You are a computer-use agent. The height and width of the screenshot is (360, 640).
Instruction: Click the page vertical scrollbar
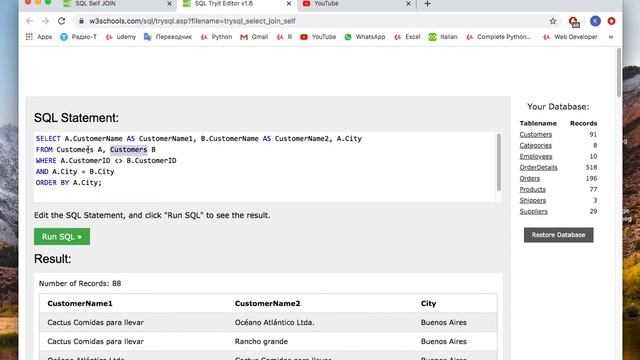click(619, 72)
